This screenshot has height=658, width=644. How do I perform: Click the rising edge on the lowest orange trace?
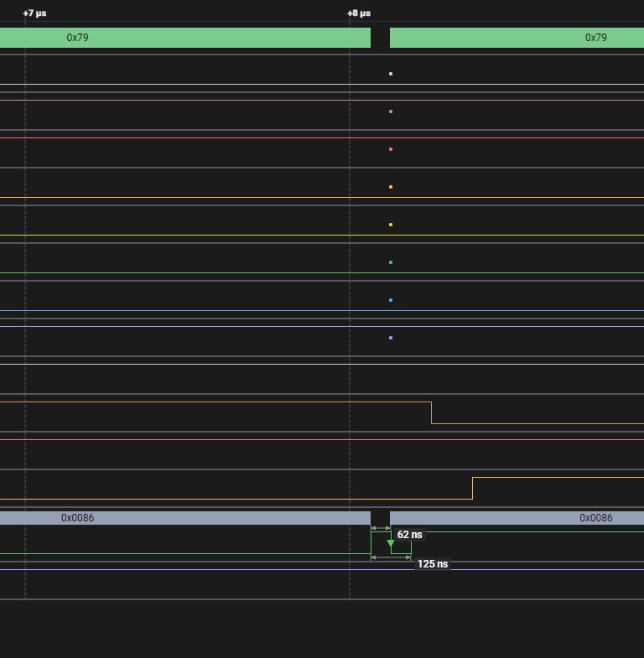473,488
